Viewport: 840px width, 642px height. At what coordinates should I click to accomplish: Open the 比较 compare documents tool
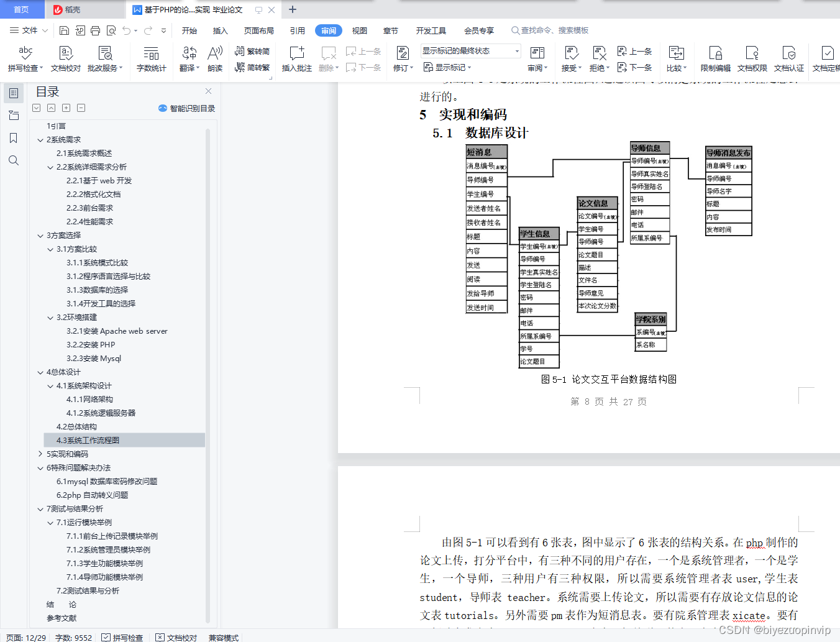pos(676,59)
